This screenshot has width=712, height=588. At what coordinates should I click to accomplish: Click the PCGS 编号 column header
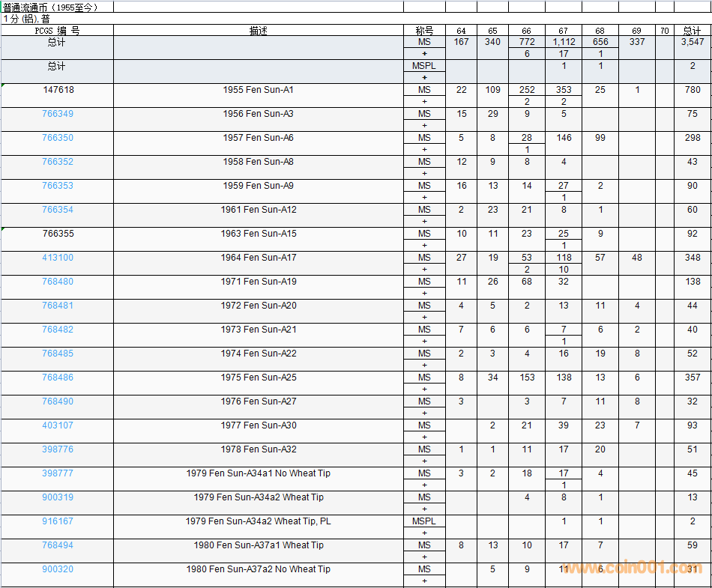click(x=57, y=31)
